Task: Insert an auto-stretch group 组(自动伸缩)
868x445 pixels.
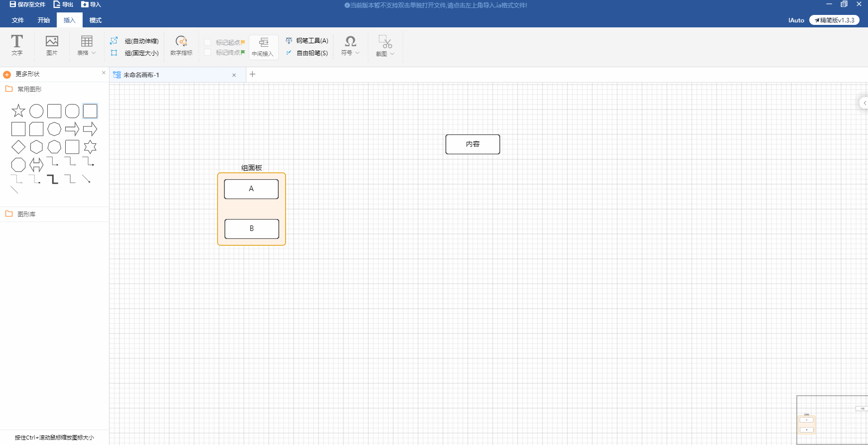Action: (135, 41)
